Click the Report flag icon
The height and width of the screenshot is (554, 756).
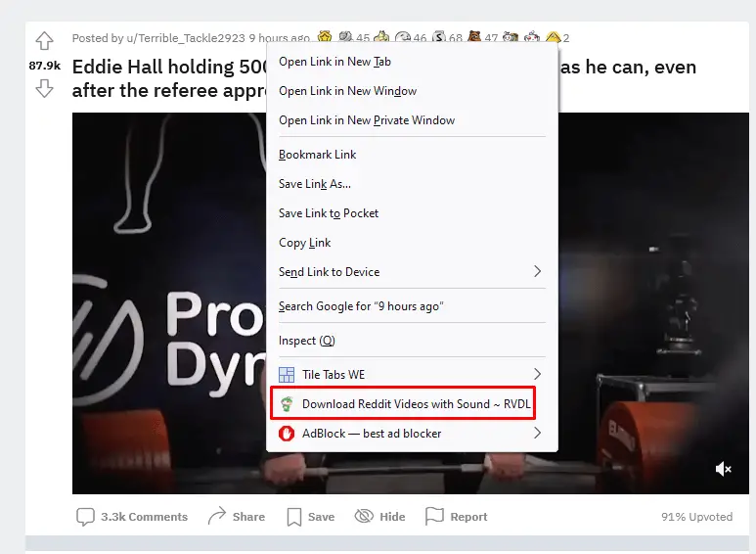point(434,517)
